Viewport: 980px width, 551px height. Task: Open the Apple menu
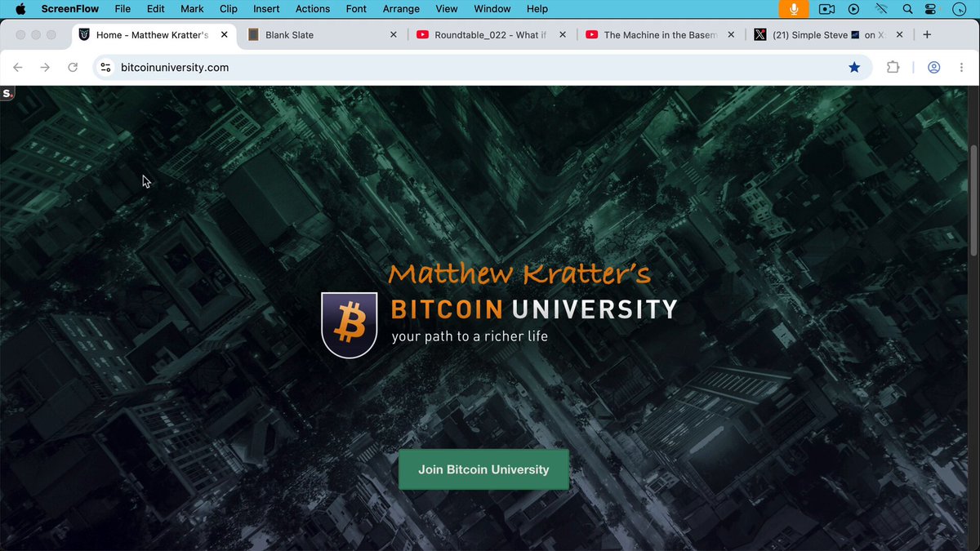pyautogui.click(x=20, y=9)
